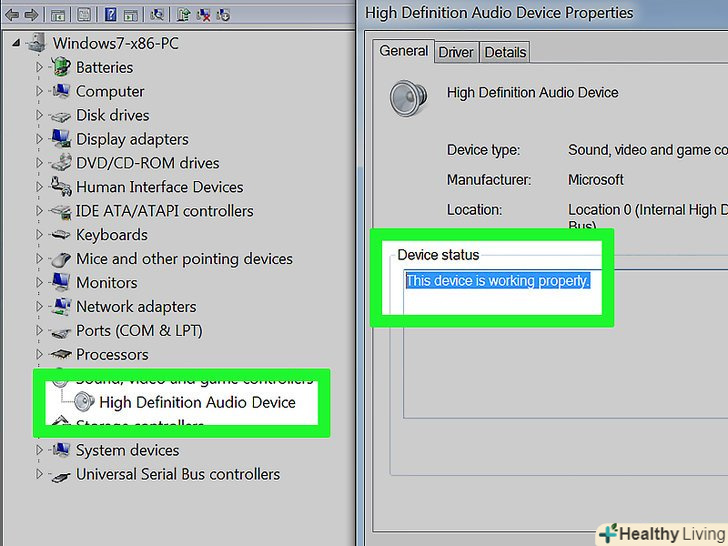
Task: Click speaker icon beside High Definition Audio Device
Action: (84, 402)
